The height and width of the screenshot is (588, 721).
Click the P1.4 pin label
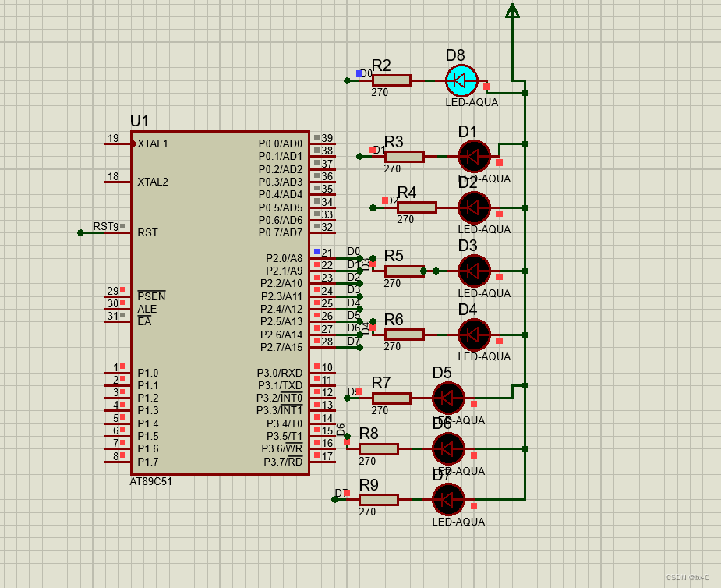click(148, 423)
